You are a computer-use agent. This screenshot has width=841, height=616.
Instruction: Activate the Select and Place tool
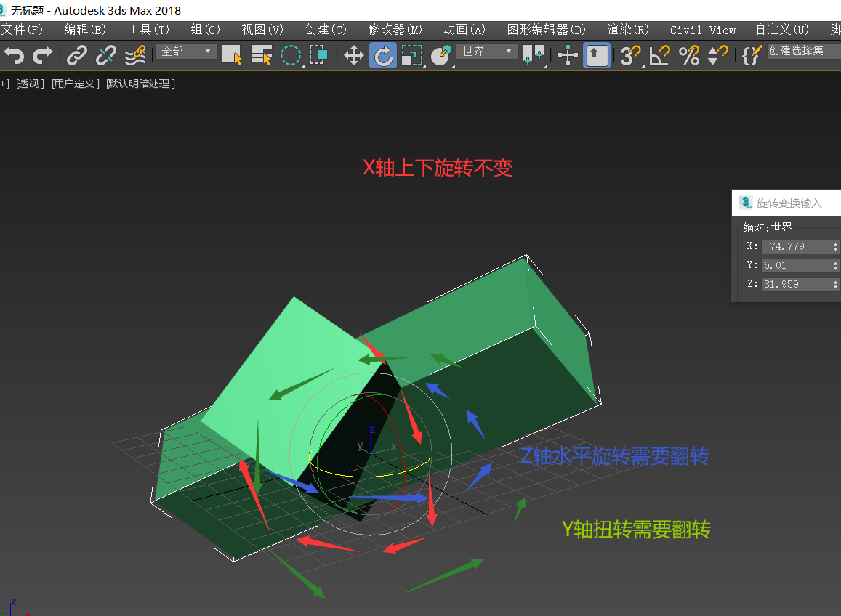tap(441, 55)
